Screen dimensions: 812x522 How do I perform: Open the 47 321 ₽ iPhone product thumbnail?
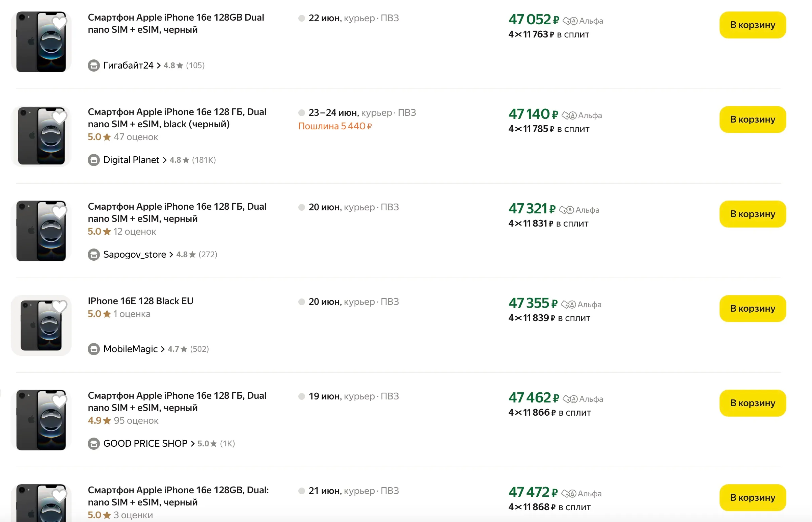point(41,231)
